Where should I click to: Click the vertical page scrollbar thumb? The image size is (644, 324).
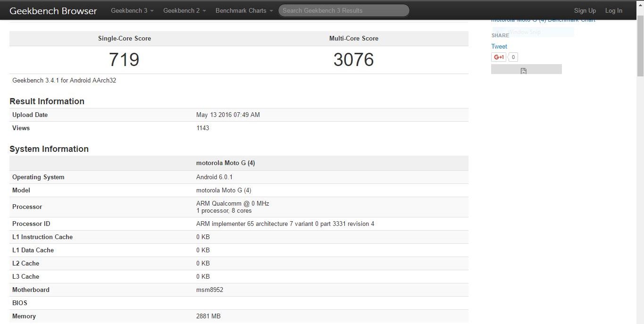click(x=640, y=45)
